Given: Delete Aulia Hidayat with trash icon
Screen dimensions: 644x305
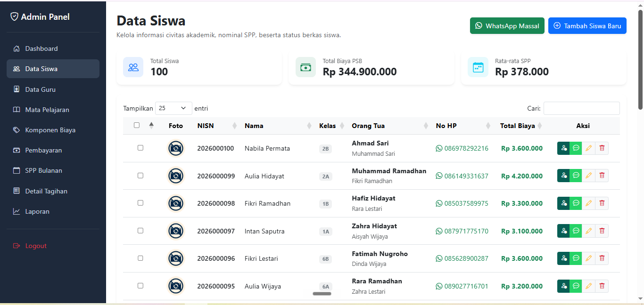Looking at the screenshot, I should [602, 176].
